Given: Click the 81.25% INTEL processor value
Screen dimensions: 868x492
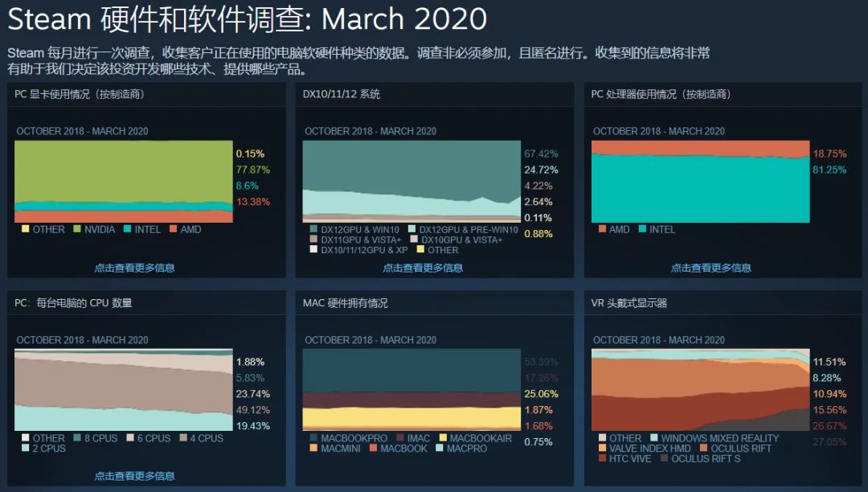Looking at the screenshot, I should pyautogui.click(x=829, y=170).
